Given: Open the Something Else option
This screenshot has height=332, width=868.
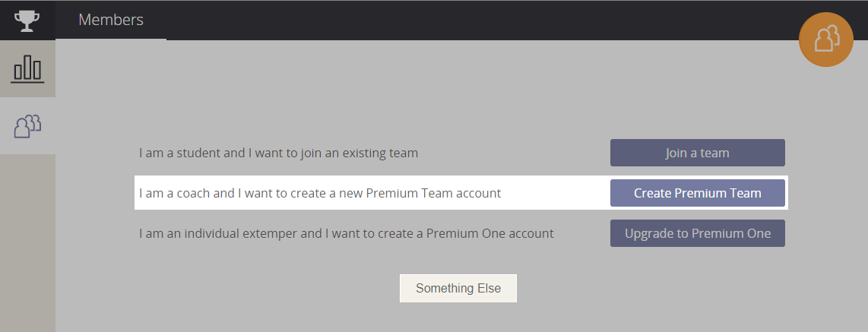Looking at the screenshot, I should tap(458, 288).
